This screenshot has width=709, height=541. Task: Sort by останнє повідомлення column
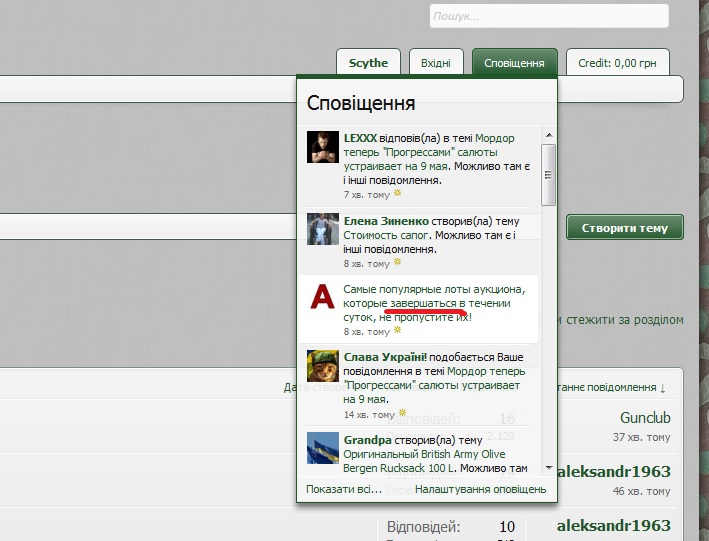(610, 387)
